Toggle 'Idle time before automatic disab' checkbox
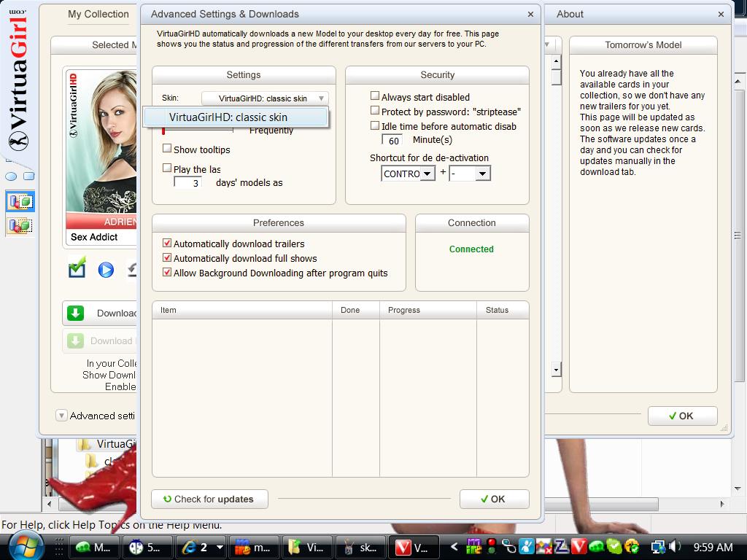 [x=375, y=125]
